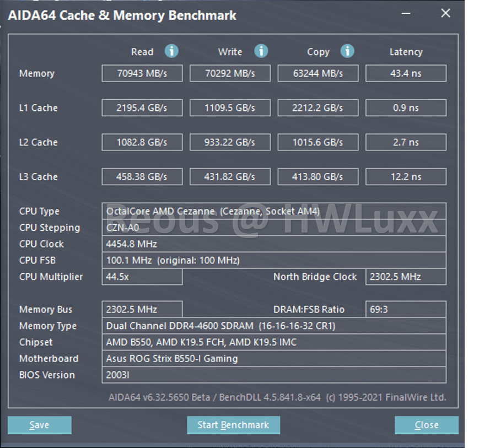
Task: Click the window title AIDA64 Cache & Memory Benchmark
Action: [122, 15]
